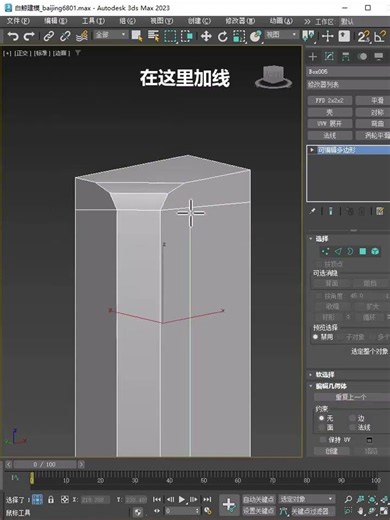Select the 边 constraint radio button

[x=352, y=418]
